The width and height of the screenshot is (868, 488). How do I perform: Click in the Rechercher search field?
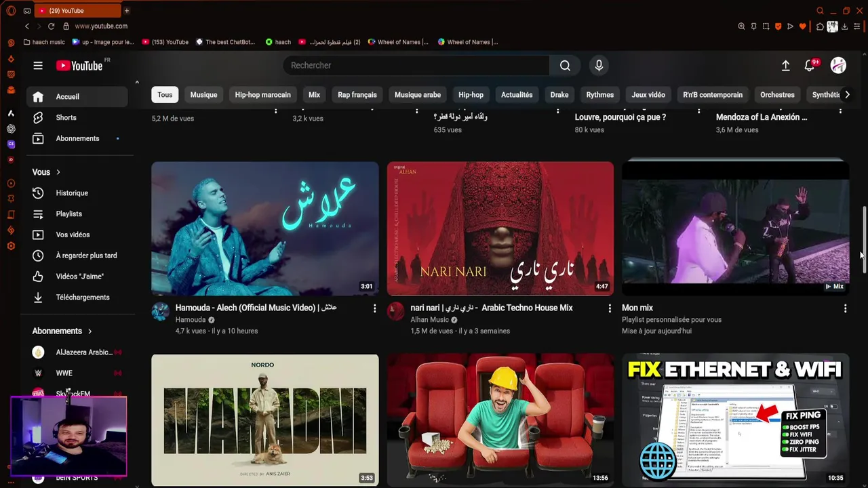coord(416,66)
